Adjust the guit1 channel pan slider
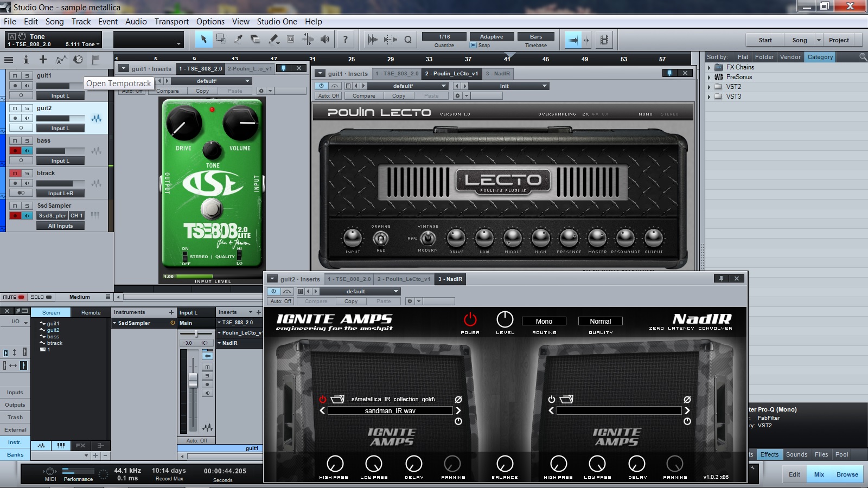868x488 pixels. coord(196,333)
